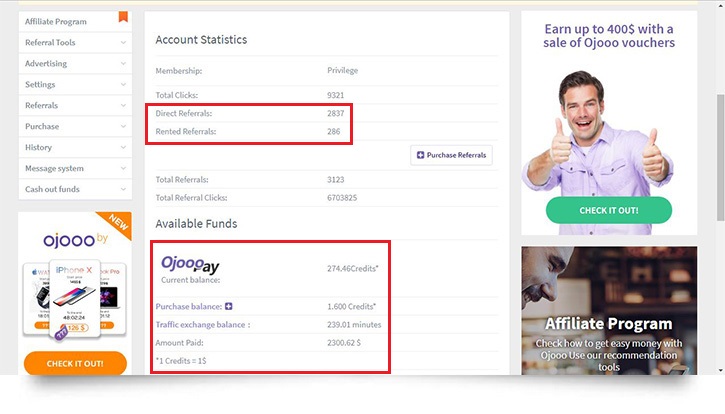This screenshot has width=725, height=414.
Task: Expand the Referral Tools menu chevron
Action: click(123, 43)
